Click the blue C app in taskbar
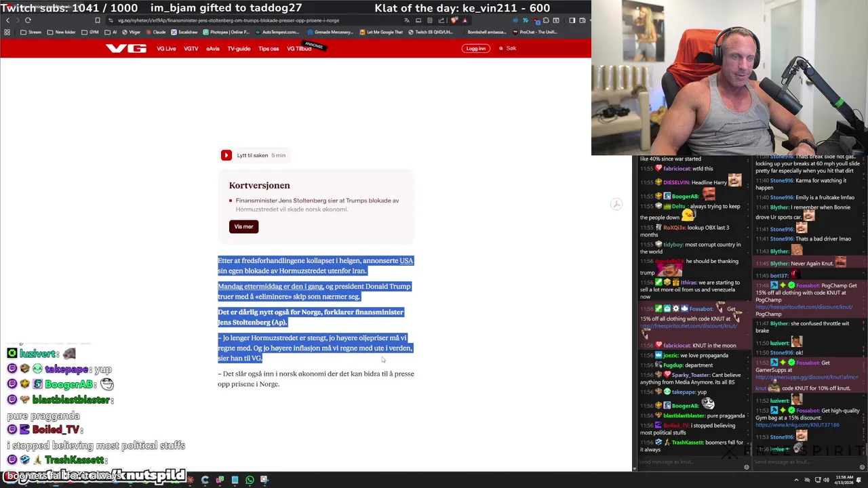The image size is (868, 488). tap(205, 480)
